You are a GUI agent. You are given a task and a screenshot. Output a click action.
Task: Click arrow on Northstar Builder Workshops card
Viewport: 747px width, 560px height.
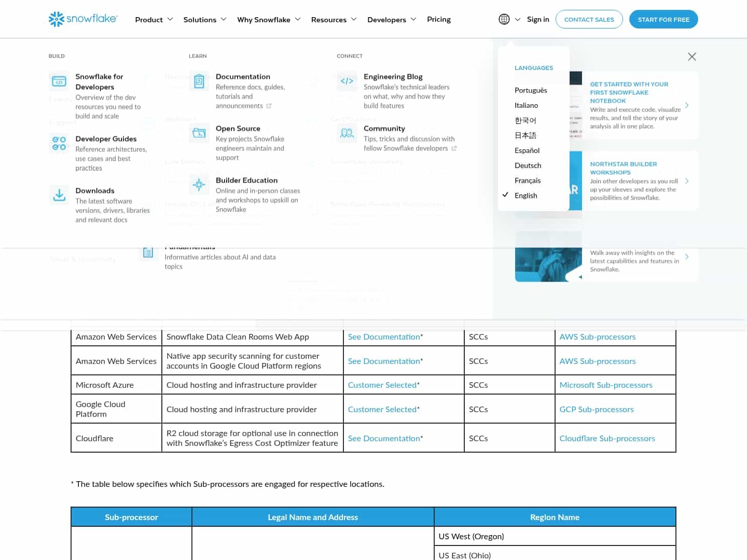[687, 181]
